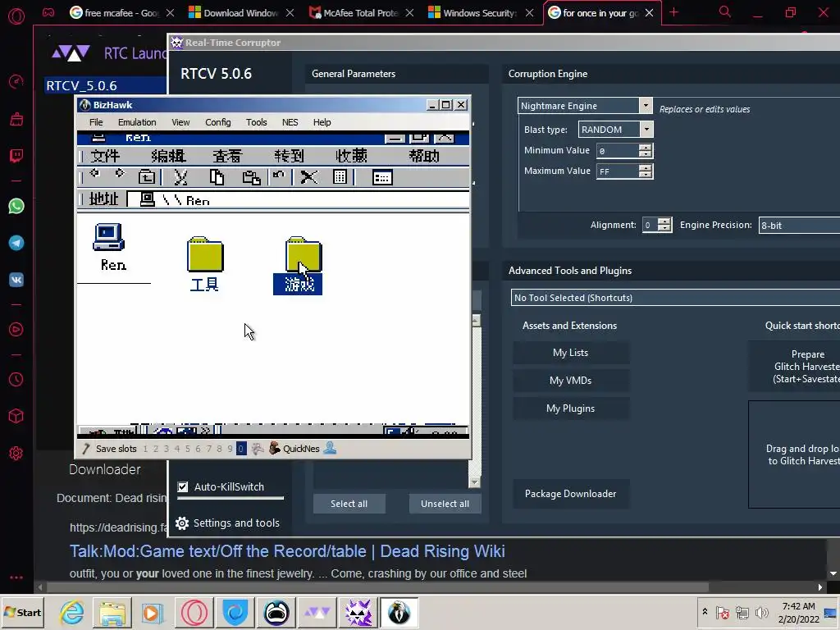
Task: Open the Twitch icon in Opera sidebar
Action: click(16, 156)
